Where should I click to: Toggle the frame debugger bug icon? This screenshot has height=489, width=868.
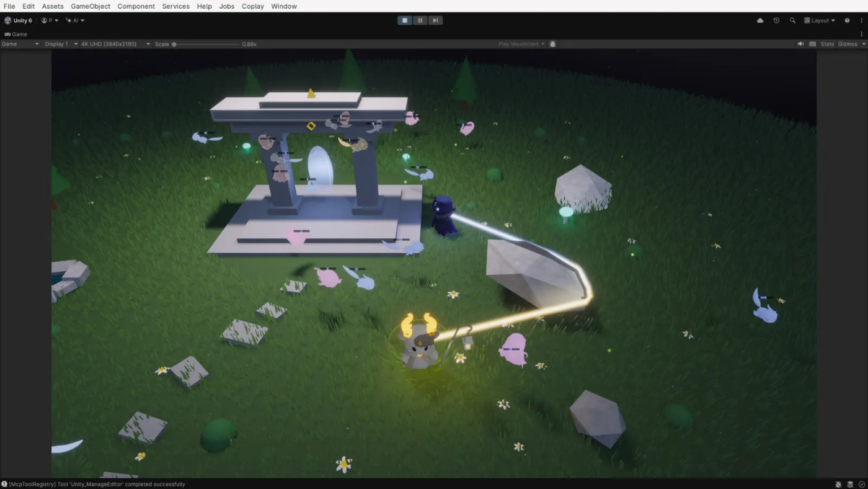pyautogui.click(x=553, y=44)
